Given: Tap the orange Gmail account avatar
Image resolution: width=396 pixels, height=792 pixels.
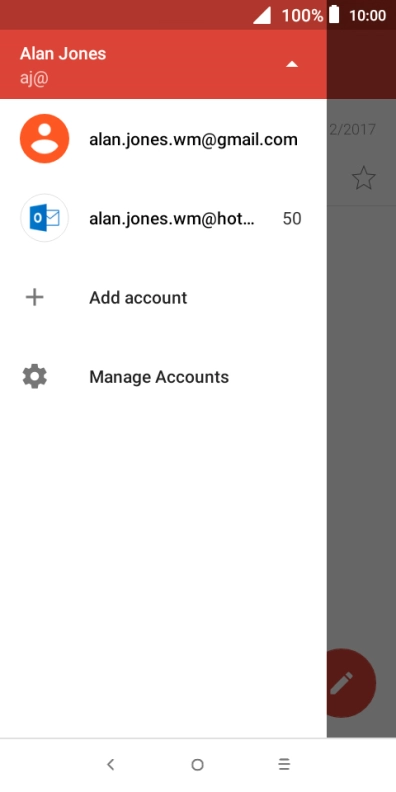Looking at the screenshot, I should (44, 139).
